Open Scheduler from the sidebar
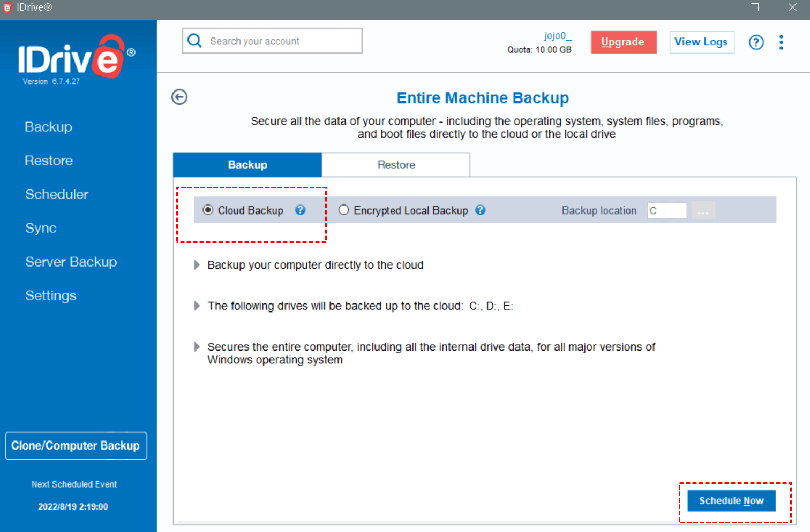810x532 pixels. tap(57, 194)
